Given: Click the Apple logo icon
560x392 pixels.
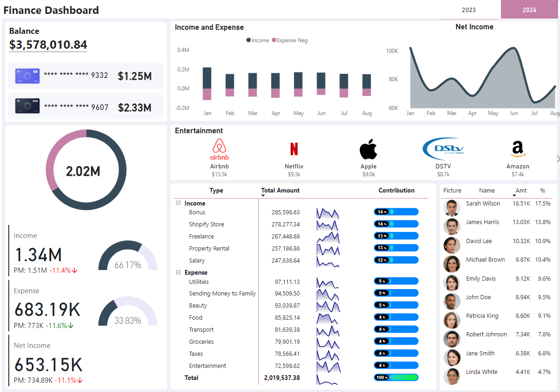Looking at the screenshot, I should click(368, 149).
